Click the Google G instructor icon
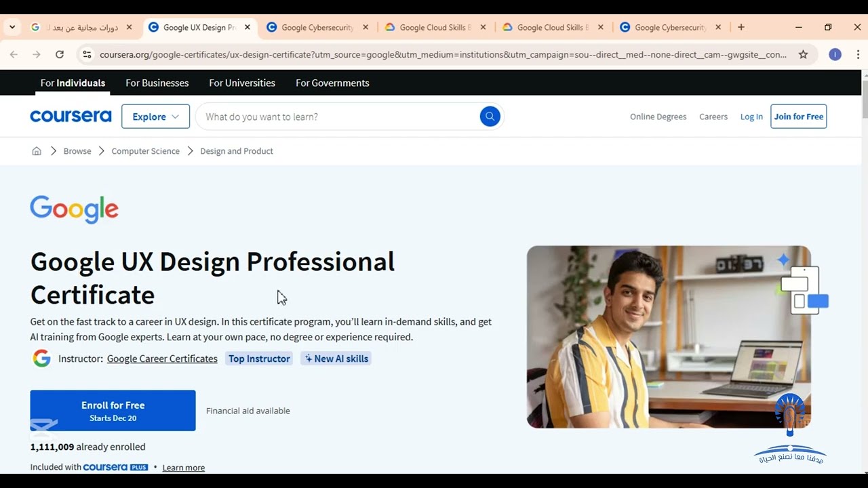 [41, 359]
